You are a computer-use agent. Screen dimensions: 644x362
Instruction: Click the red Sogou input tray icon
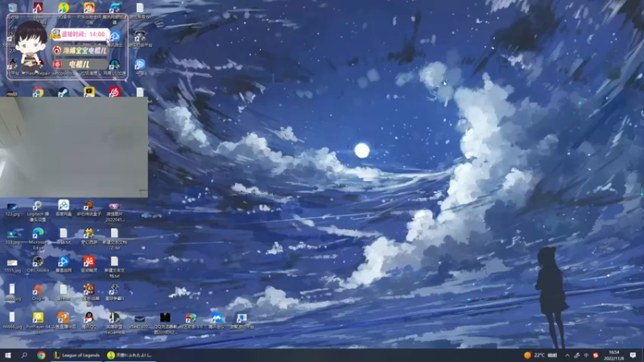pyautogui.click(x=596, y=356)
